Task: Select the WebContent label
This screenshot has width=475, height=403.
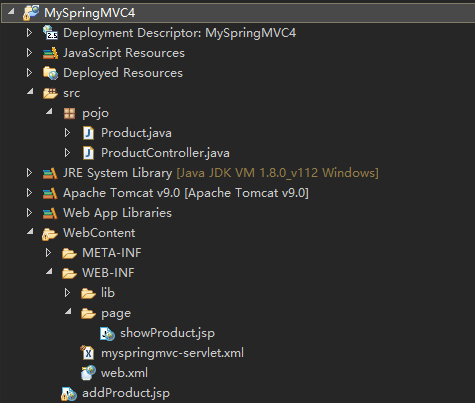Action: pos(99,233)
